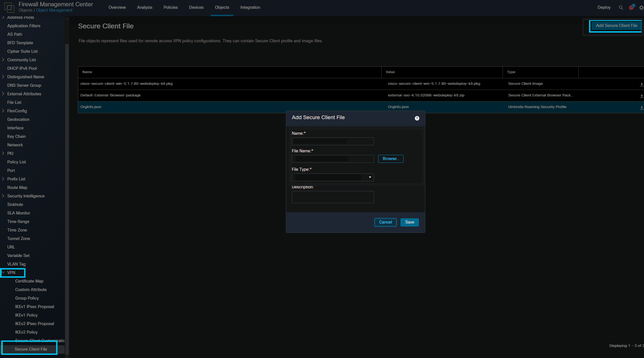Click the Add Secure Client File button
The height and width of the screenshot is (358, 644).
click(x=616, y=26)
